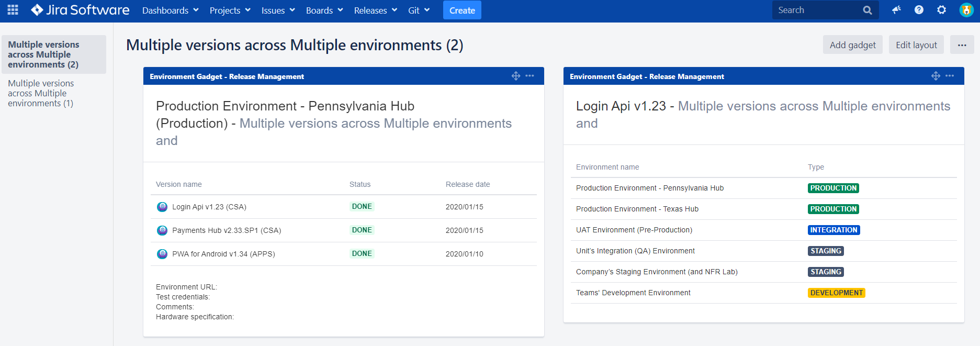The image size is (980, 346).
Task: Click Production Environment - Pennsylvania Hub row
Action: click(x=764, y=188)
